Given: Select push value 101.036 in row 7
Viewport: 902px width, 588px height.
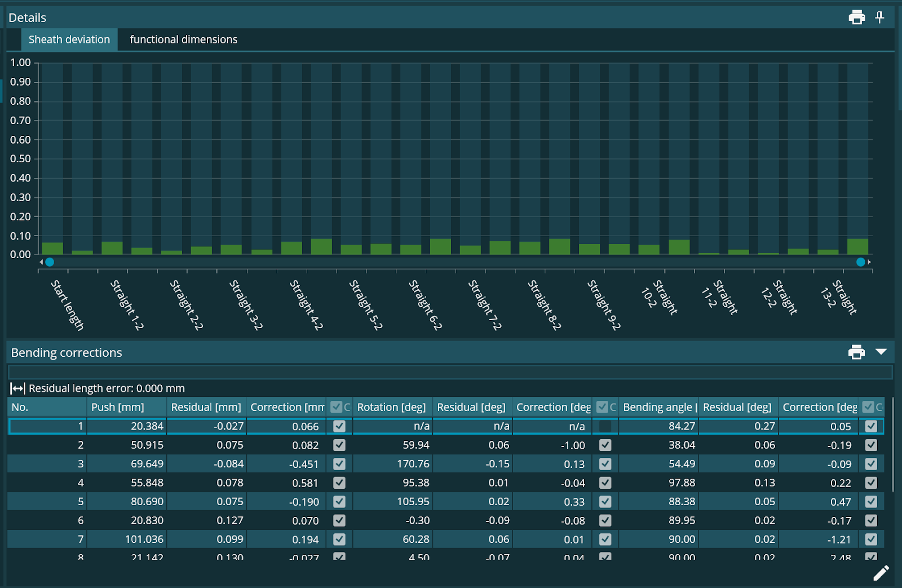Looking at the screenshot, I should point(127,540).
